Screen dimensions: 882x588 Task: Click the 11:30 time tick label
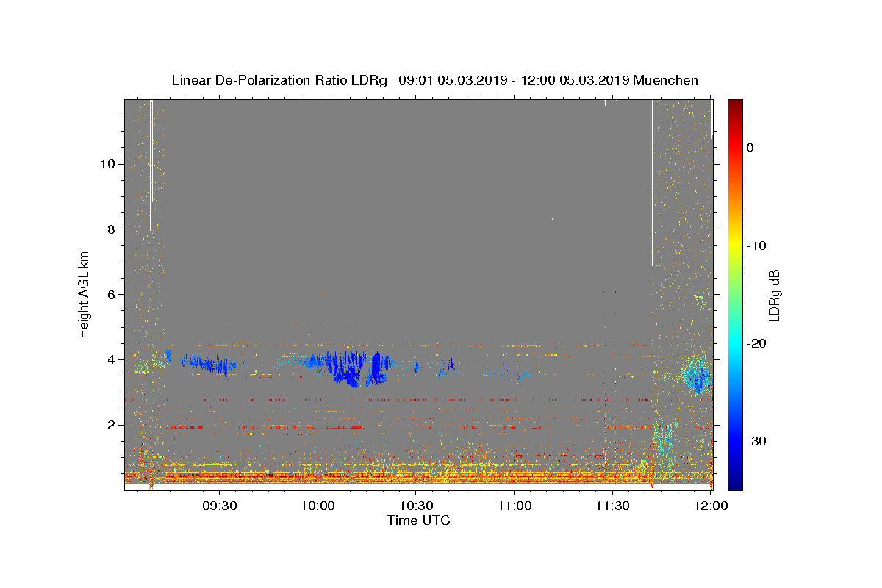pos(612,506)
